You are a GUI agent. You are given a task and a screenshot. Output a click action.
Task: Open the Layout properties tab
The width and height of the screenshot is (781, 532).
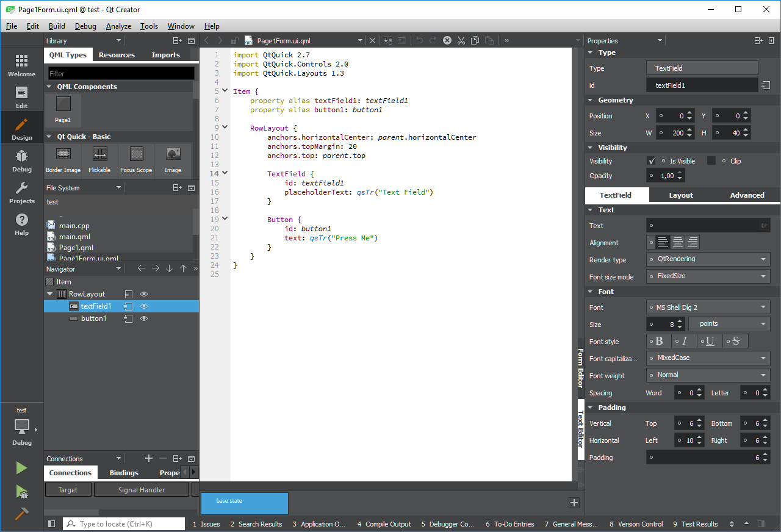[681, 195]
